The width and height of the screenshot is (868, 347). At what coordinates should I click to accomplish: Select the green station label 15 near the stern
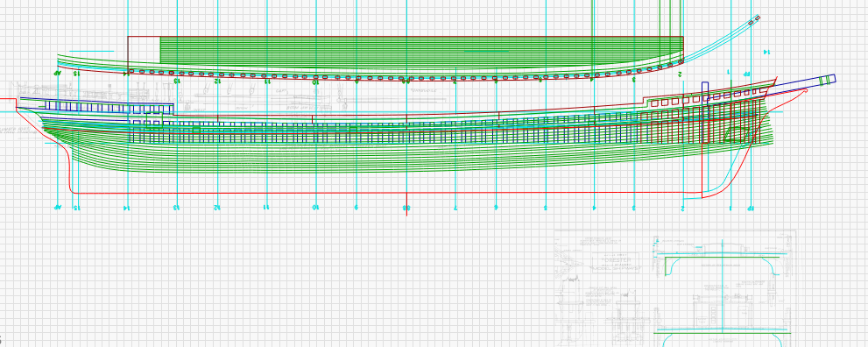click(76, 73)
